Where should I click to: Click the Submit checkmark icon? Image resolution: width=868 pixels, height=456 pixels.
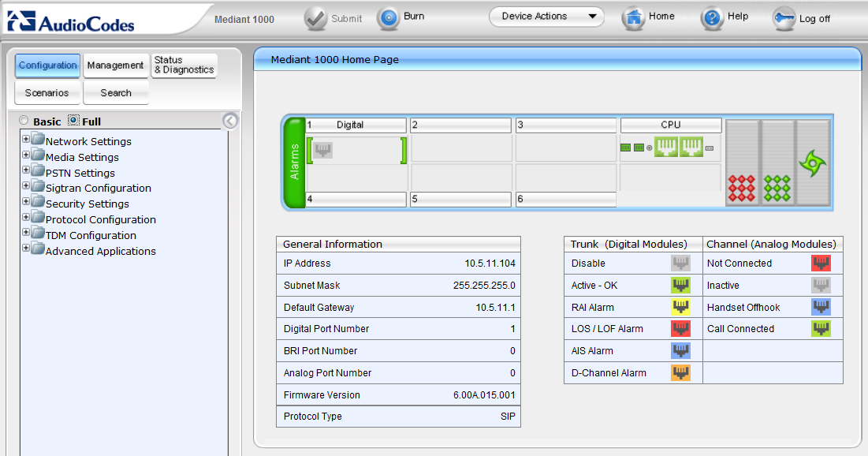316,19
